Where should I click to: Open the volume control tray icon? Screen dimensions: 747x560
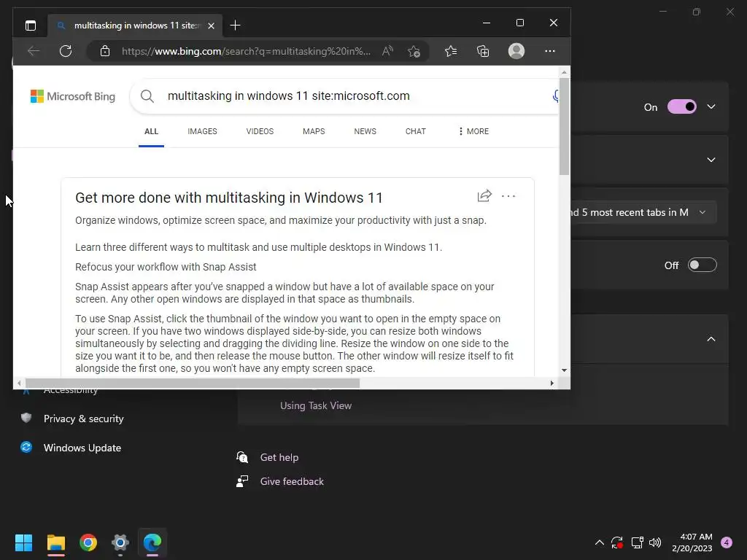[x=655, y=542]
